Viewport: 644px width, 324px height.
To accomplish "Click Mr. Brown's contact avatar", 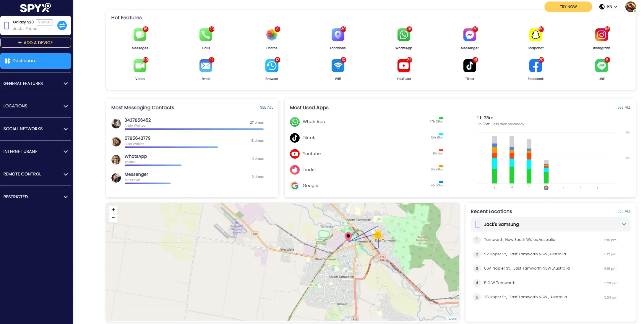I will click(116, 178).
